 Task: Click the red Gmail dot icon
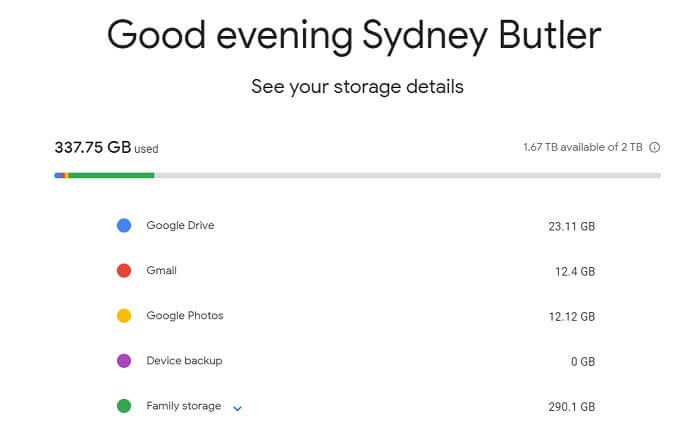pyautogui.click(x=124, y=271)
